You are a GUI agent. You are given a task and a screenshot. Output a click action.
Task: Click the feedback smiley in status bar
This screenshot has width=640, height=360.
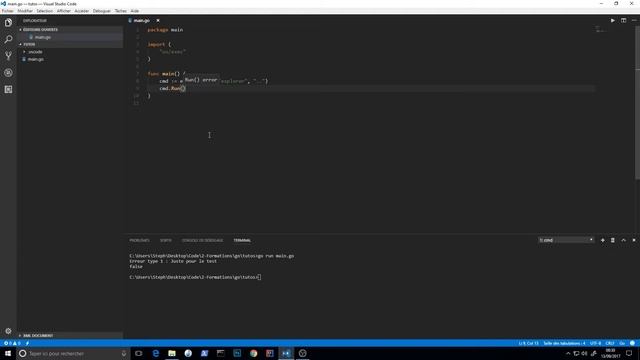[x=632, y=343]
